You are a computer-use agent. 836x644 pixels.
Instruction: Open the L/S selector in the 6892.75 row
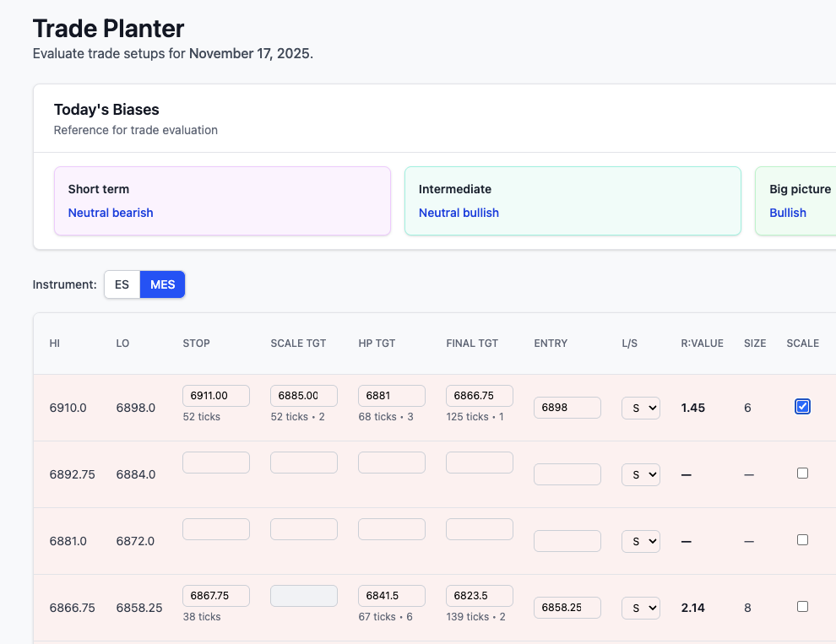(640, 474)
